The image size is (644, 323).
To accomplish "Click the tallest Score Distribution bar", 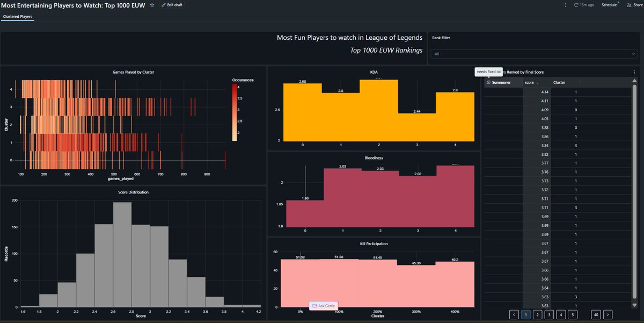I will click(x=122, y=254).
